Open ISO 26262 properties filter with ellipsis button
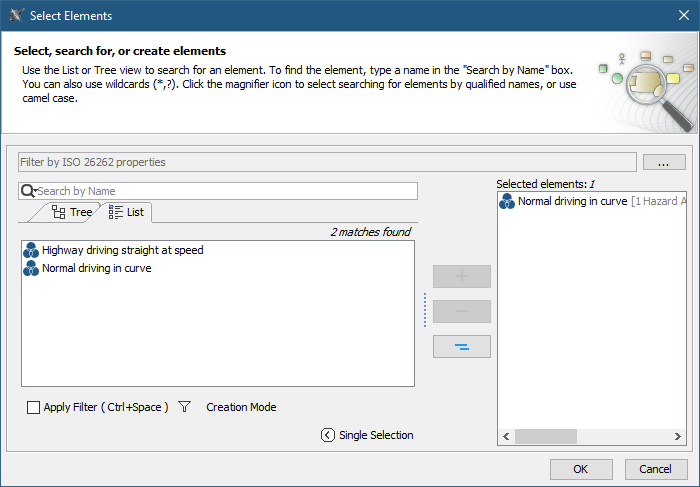 pyautogui.click(x=663, y=162)
